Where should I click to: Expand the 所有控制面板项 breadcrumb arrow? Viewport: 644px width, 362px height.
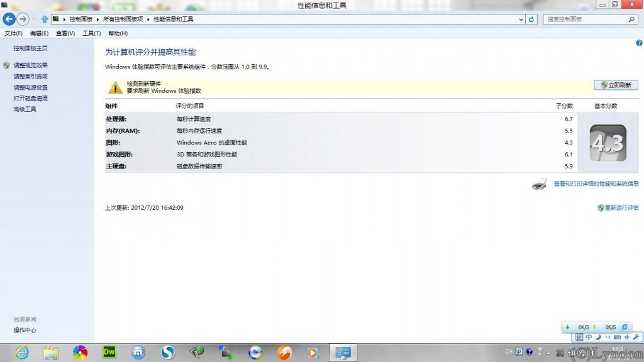pyautogui.click(x=148, y=19)
